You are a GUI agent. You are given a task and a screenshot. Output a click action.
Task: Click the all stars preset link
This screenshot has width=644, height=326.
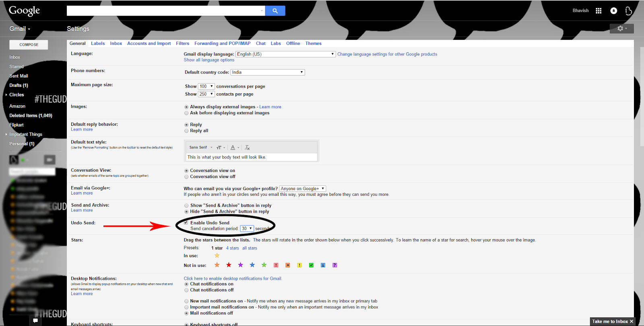tap(250, 248)
